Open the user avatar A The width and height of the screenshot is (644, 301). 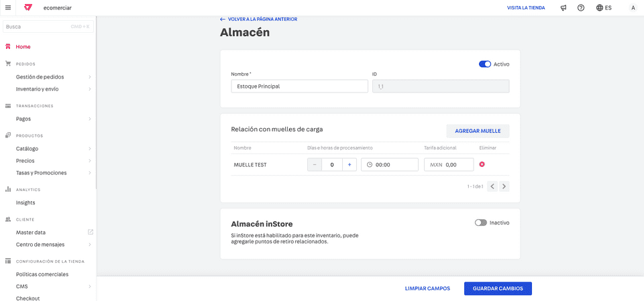tap(633, 8)
